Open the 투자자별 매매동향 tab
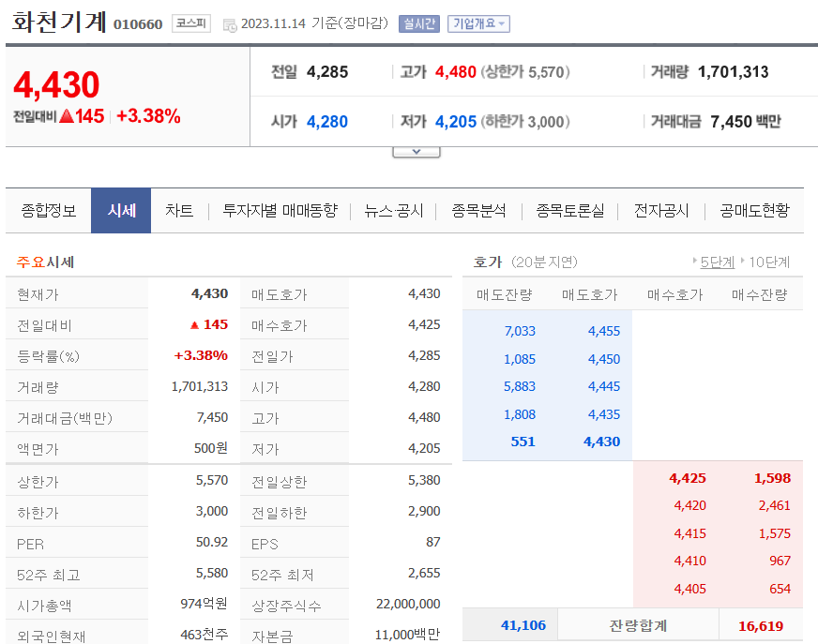Screen dimensions: 818x644 [282, 211]
